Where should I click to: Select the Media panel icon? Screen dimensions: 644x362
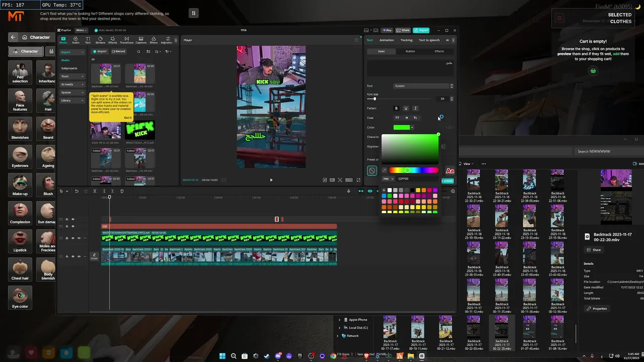point(63,40)
